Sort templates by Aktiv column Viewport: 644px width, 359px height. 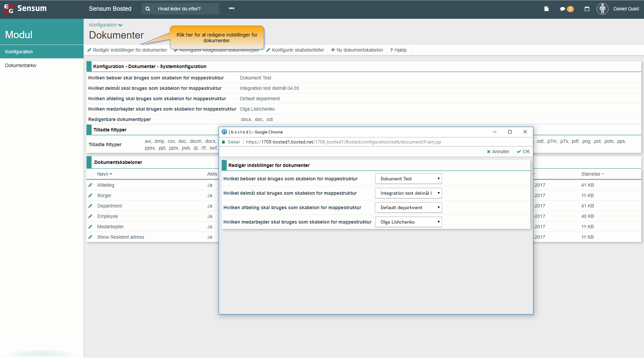coord(212,174)
